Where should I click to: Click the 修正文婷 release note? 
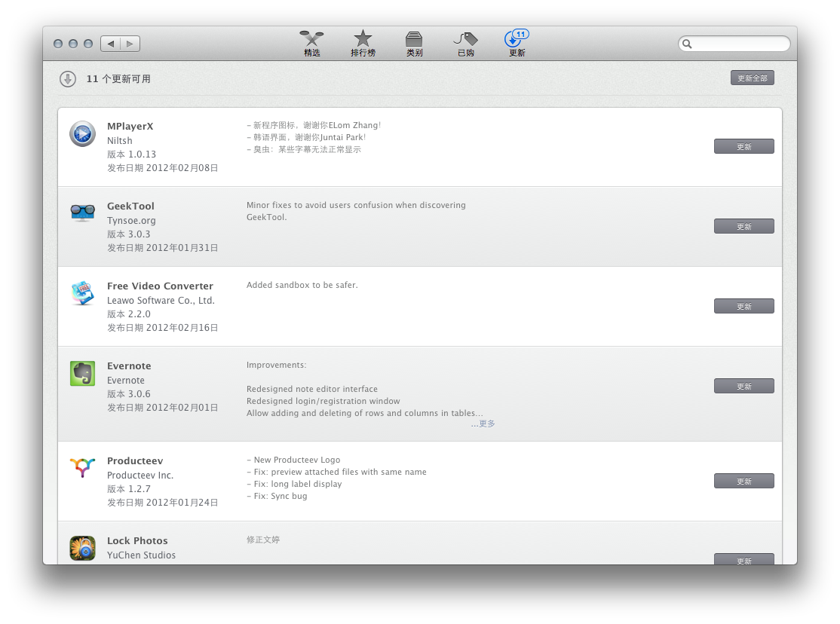point(263,540)
